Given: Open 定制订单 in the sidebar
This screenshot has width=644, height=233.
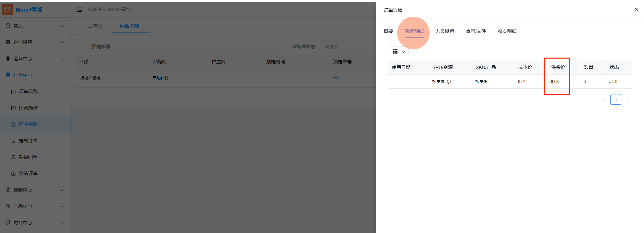Looking at the screenshot, I should pos(28,141).
